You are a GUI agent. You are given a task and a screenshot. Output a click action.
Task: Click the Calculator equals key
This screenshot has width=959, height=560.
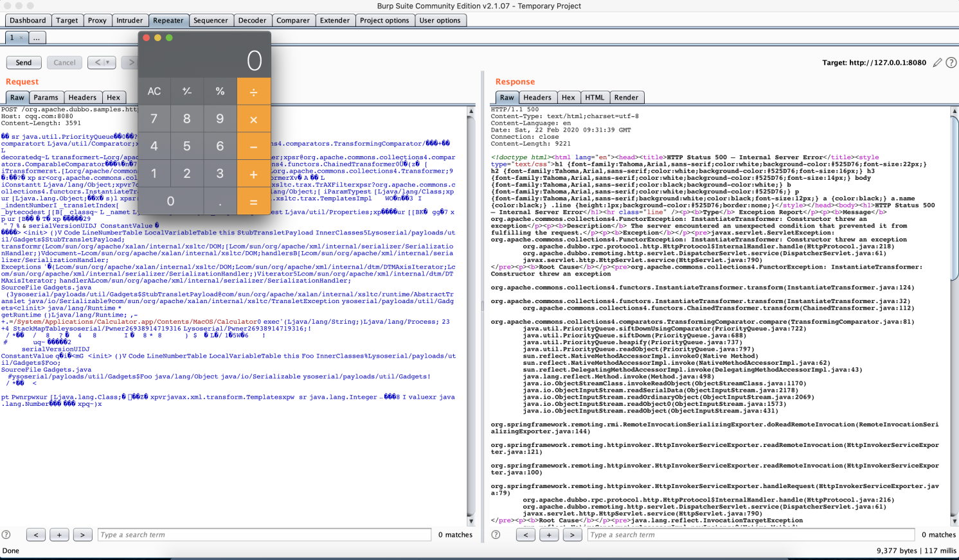(x=254, y=201)
